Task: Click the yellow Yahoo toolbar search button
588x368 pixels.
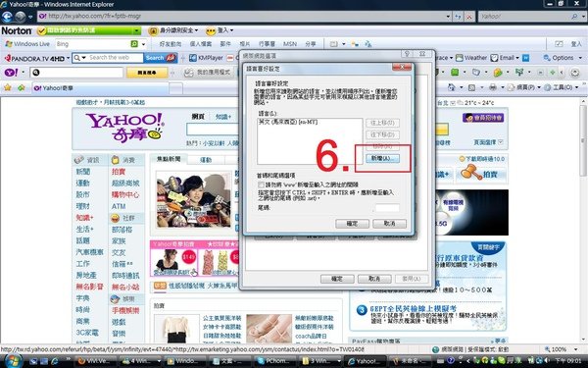Action: 147,73
